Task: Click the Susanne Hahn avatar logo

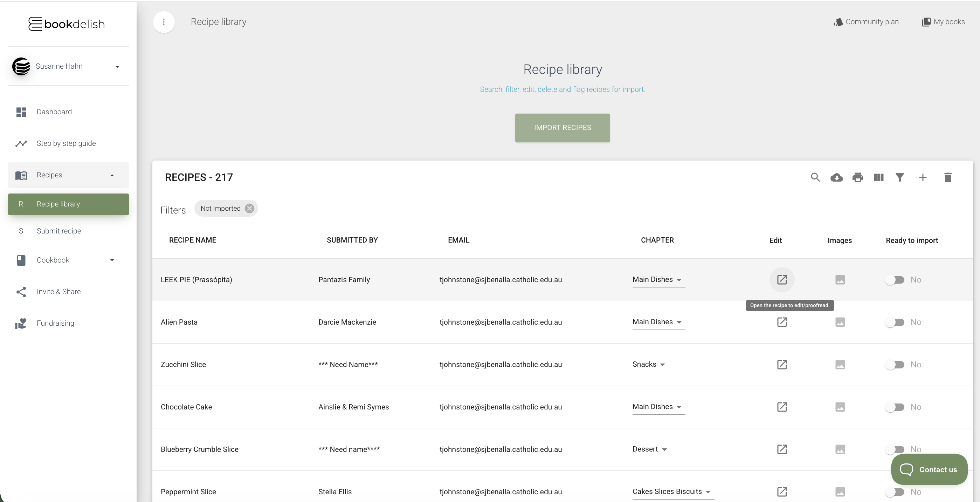Action: tap(21, 66)
